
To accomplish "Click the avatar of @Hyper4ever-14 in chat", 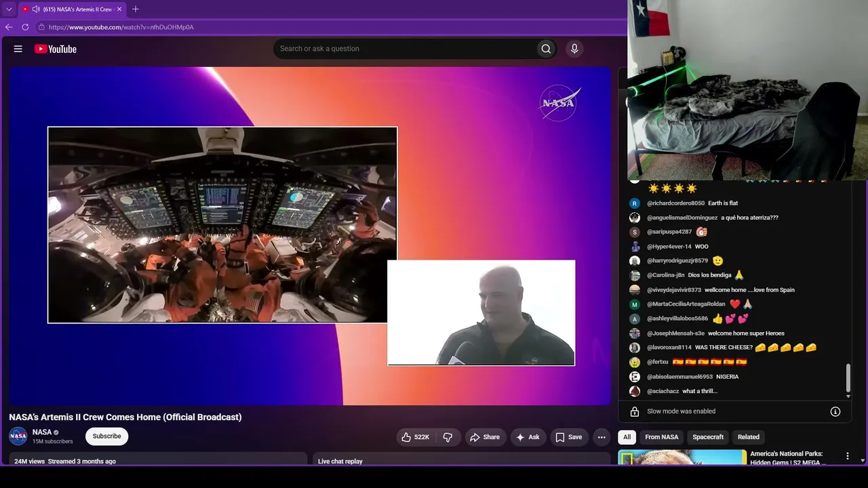I will tap(635, 247).
